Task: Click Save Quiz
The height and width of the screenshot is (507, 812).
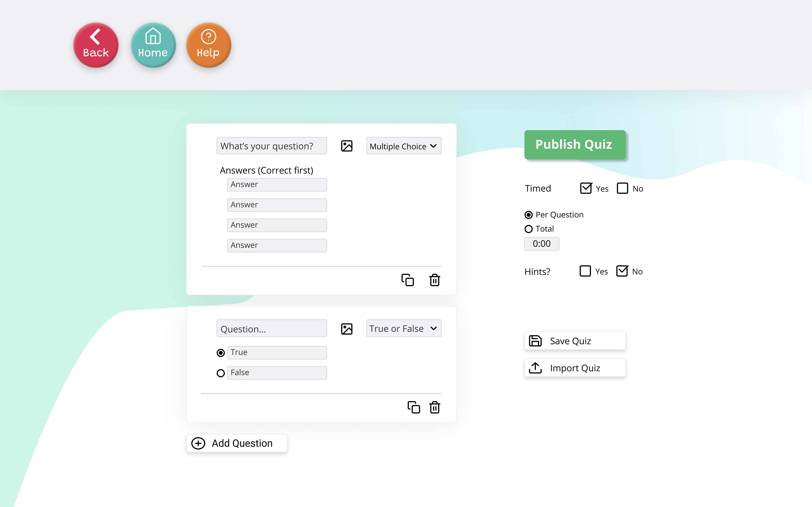Action: (x=574, y=341)
